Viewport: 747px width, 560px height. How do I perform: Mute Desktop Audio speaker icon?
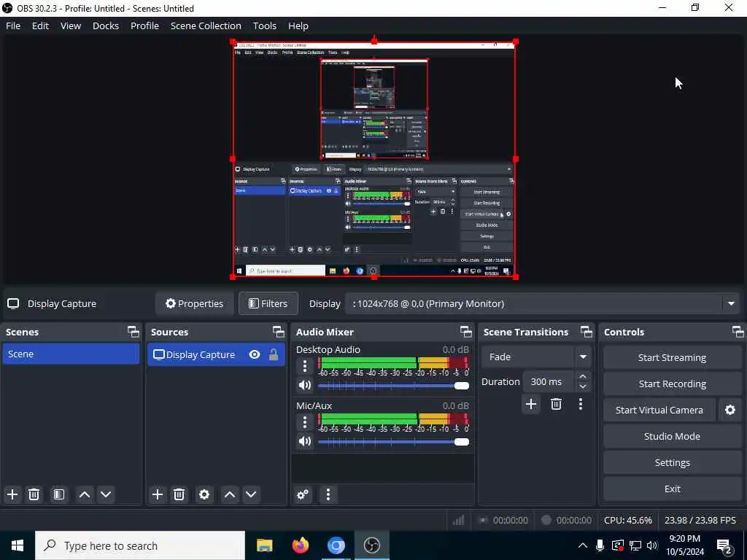pyautogui.click(x=305, y=385)
